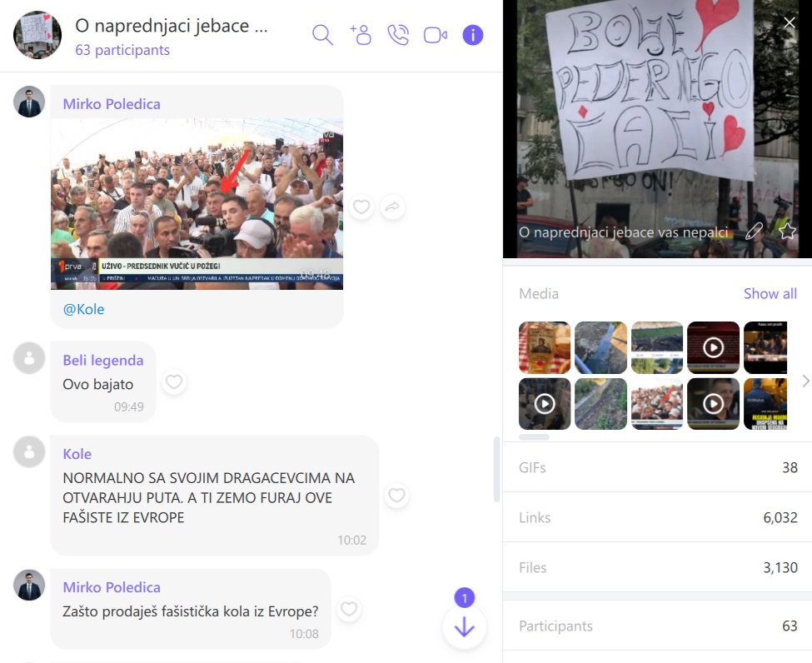The image size is (812, 663).
Task: Open the grassy path media thumbnail
Action: [x=600, y=403]
